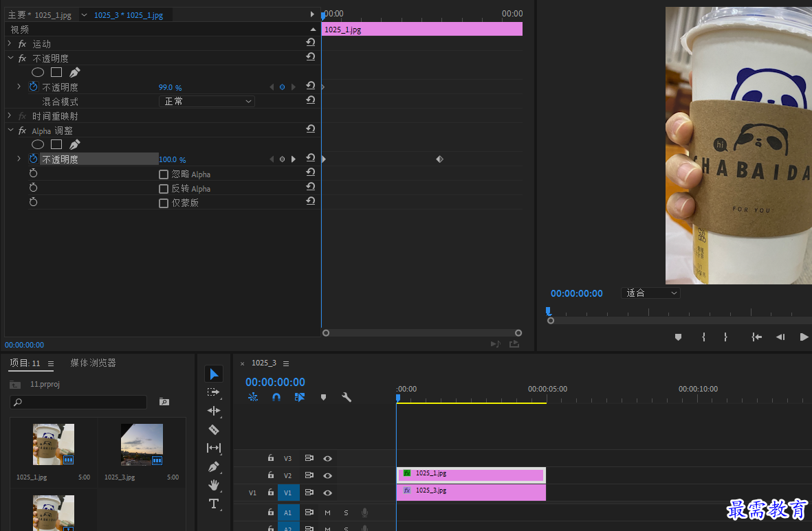Solo audio track A1
This screenshot has width=812, height=531.
coord(346,513)
